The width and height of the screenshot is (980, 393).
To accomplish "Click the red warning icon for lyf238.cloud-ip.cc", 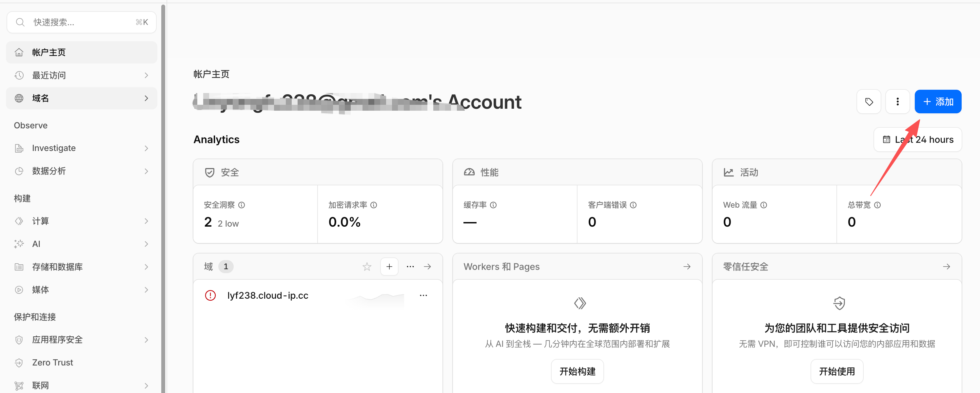I will coord(210,296).
